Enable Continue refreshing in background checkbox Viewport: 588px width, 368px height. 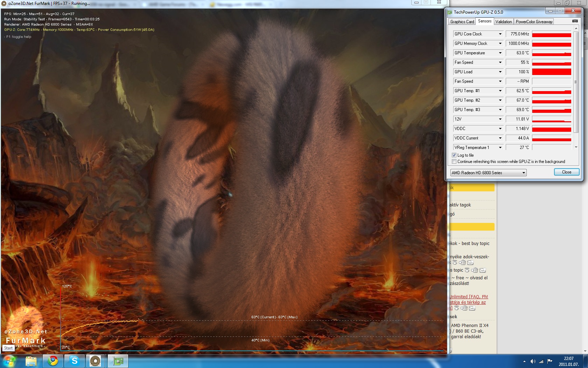pyautogui.click(x=454, y=162)
